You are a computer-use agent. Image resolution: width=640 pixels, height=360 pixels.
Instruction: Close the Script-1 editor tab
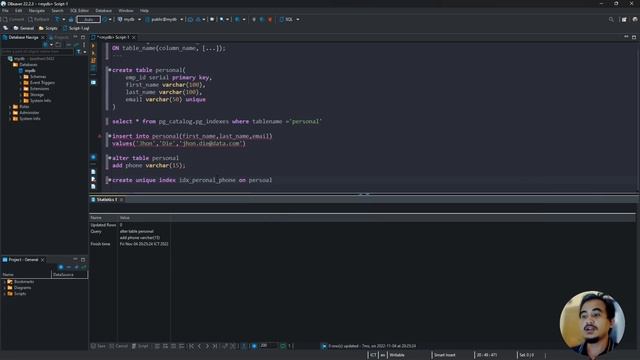(133, 37)
